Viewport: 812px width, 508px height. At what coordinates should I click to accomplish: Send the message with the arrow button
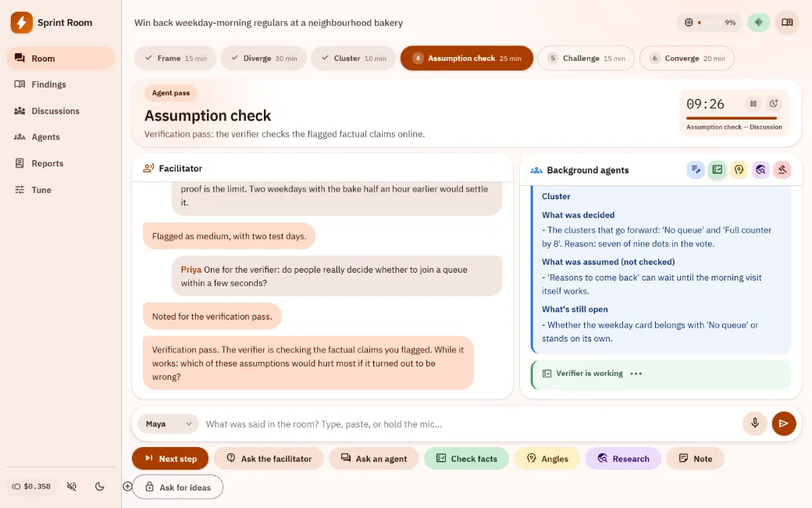[784, 424]
